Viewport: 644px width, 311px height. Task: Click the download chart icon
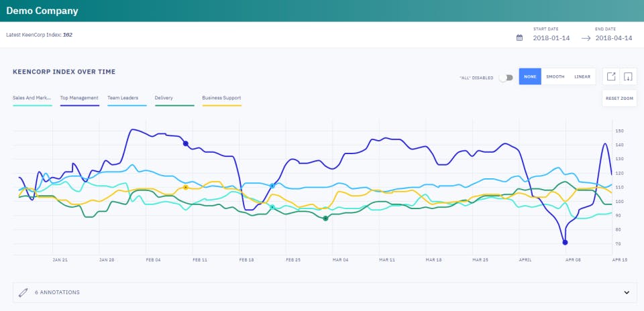(628, 76)
